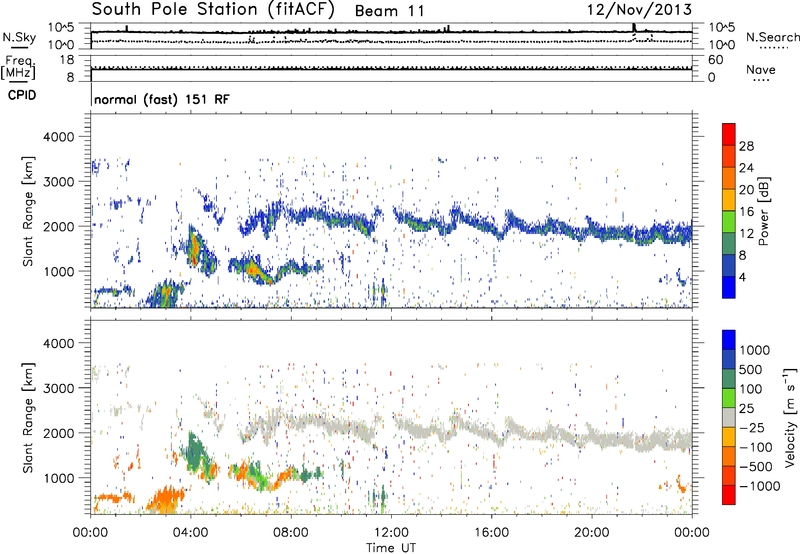Click the 'South Pole Station (fitACF)' title
Screen dimensions: 800x554
point(213,10)
